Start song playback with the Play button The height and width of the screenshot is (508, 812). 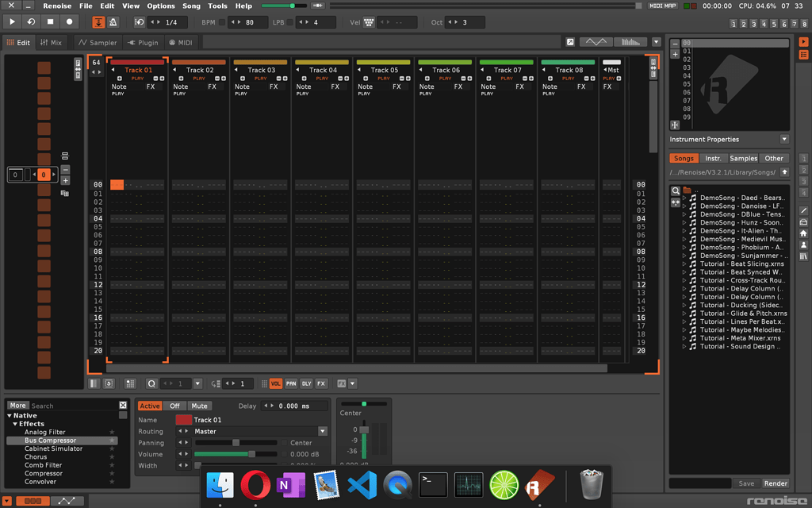(x=12, y=21)
